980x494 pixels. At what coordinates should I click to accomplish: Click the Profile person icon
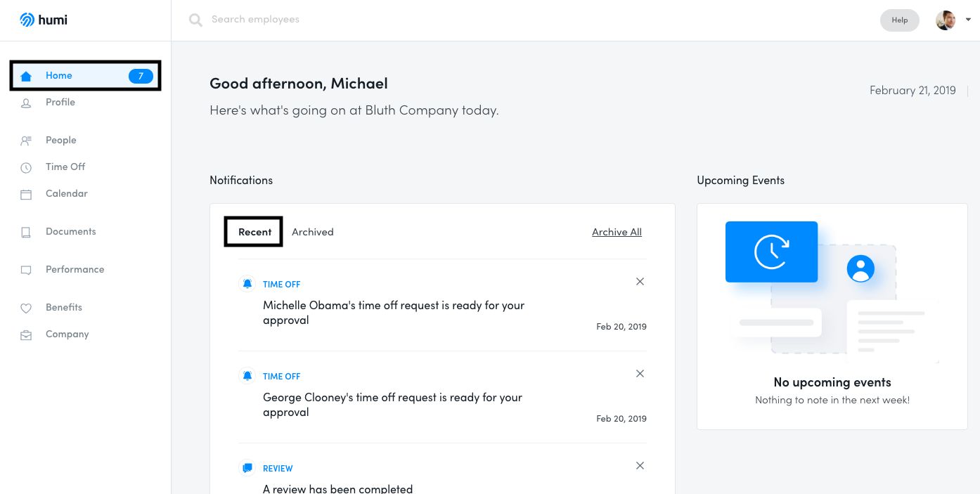pyautogui.click(x=26, y=103)
